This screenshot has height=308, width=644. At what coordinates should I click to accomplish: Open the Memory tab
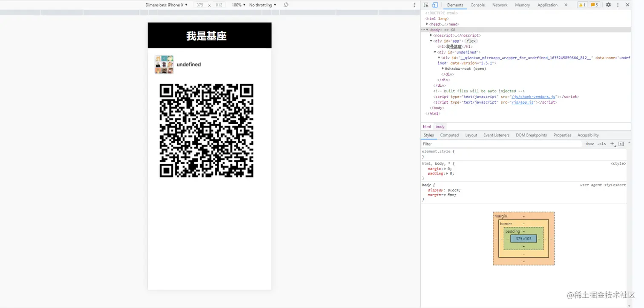click(x=522, y=5)
